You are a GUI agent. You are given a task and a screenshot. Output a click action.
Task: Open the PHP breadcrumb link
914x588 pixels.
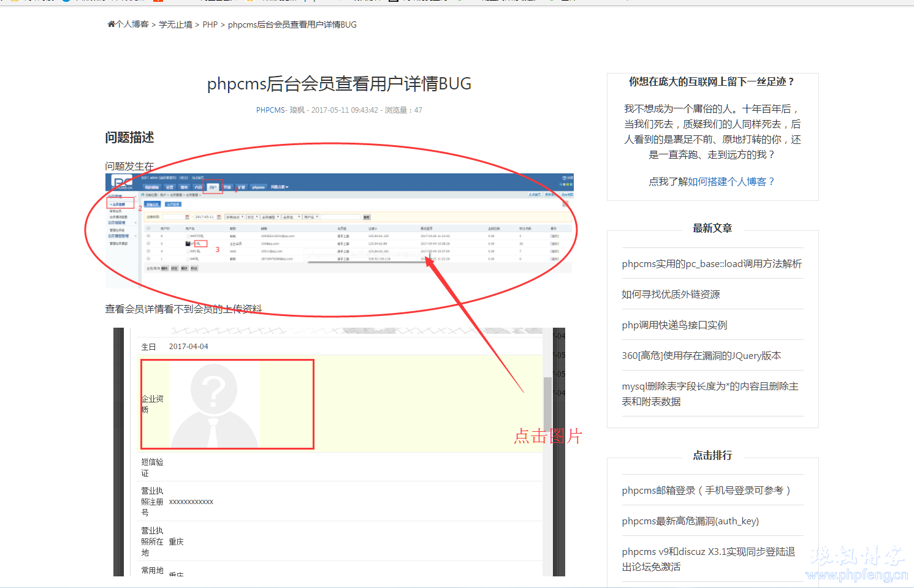click(x=210, y=24)
